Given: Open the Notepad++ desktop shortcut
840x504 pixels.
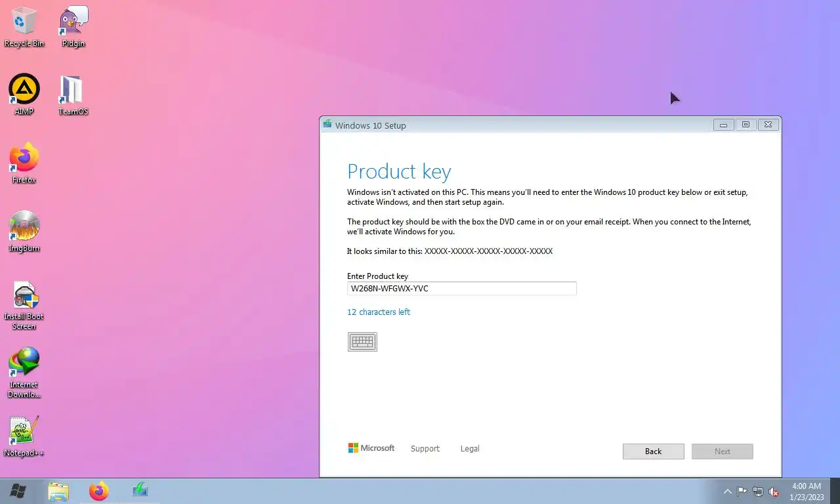Looking at the screenshot, I should click(24, 436).
